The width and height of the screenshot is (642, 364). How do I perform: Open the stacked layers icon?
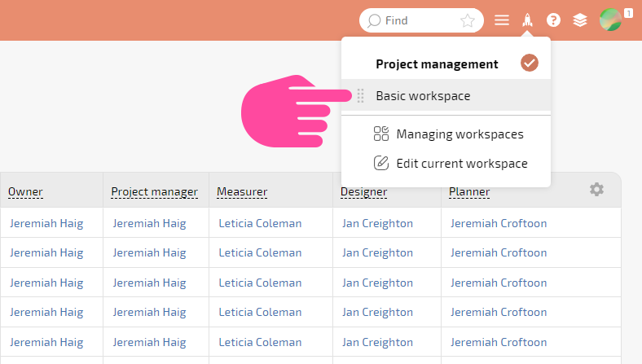(x=580, y=20)
